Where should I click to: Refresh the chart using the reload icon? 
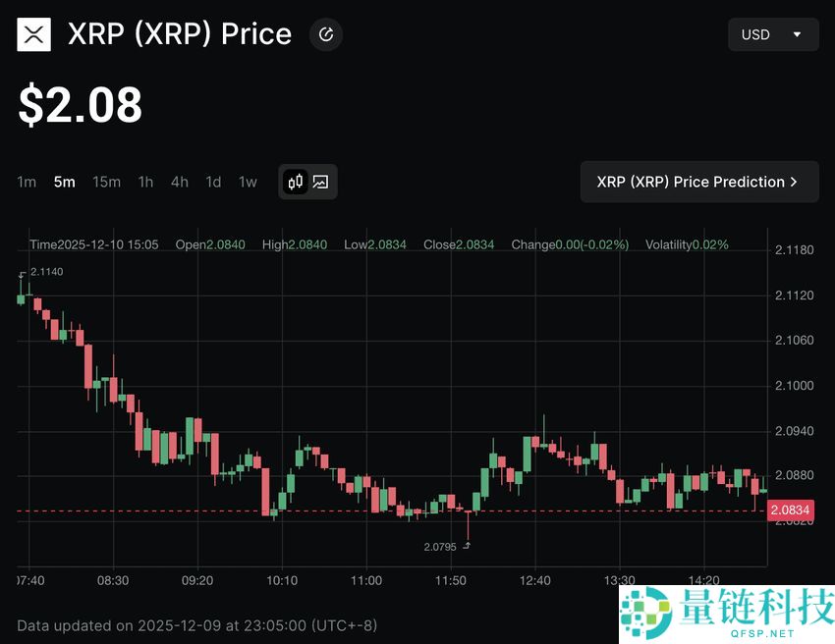pos(325,33)
